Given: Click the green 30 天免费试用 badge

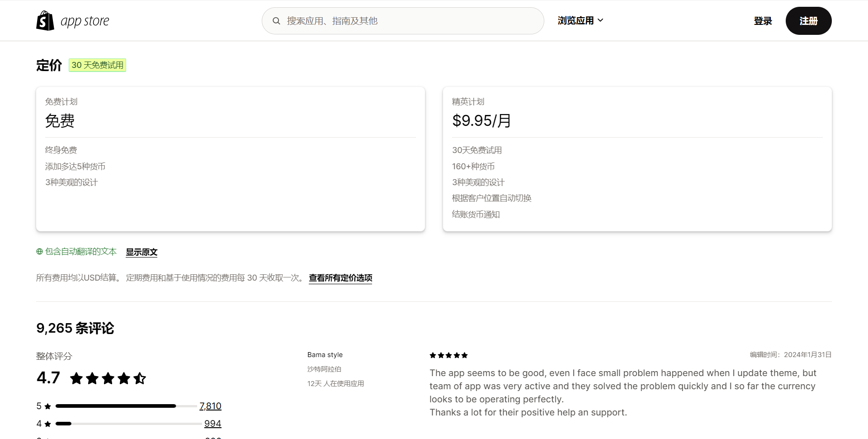Looking at the screenshot, I should point(97,65).
